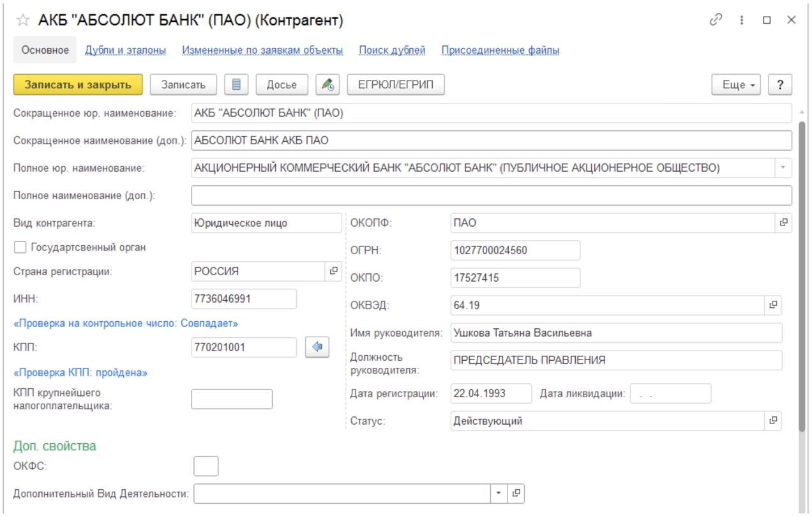
Task: Switch to Основное tab
Action: [45, 50]
